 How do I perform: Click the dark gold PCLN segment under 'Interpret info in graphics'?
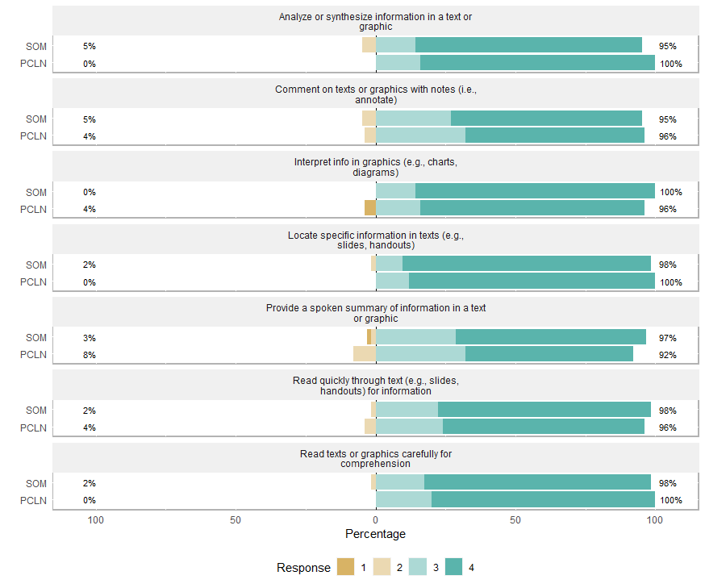[370, 208]
